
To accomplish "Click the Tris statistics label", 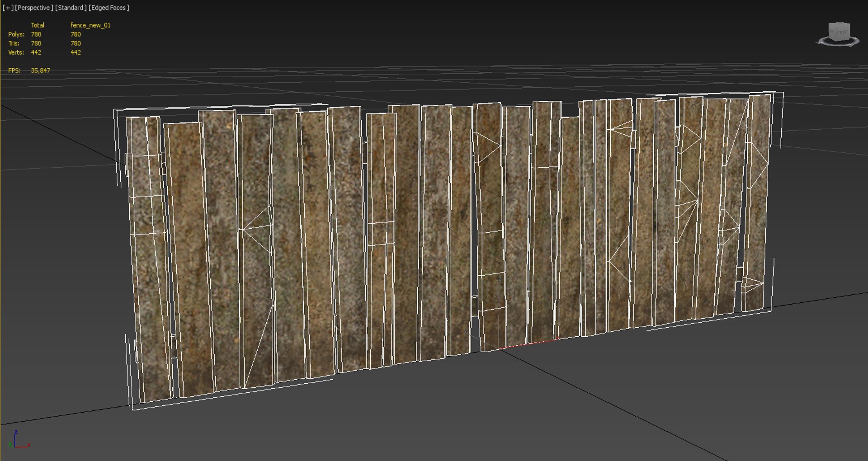I will tap(14, 43).
